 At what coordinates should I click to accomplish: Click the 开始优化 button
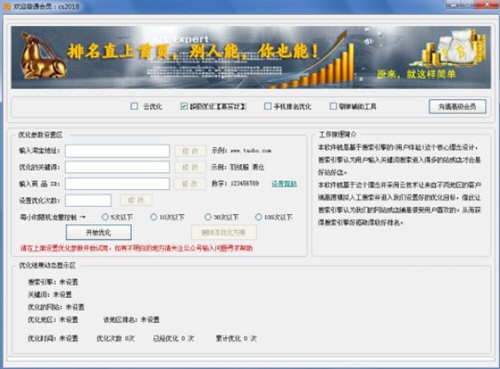pyautogui.click(x=99, y=232)
